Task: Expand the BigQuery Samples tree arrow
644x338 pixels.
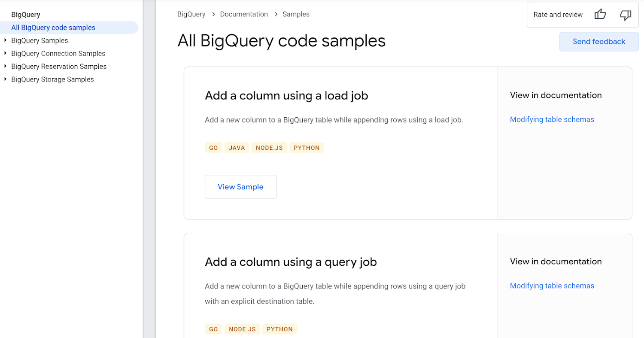Action: click(5, 40)
